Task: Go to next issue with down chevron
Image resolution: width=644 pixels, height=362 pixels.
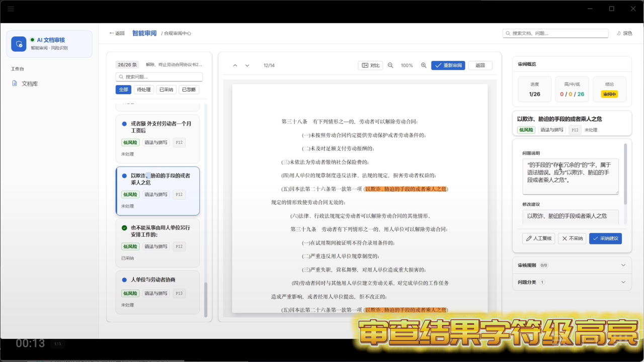Action: [247, 65]
